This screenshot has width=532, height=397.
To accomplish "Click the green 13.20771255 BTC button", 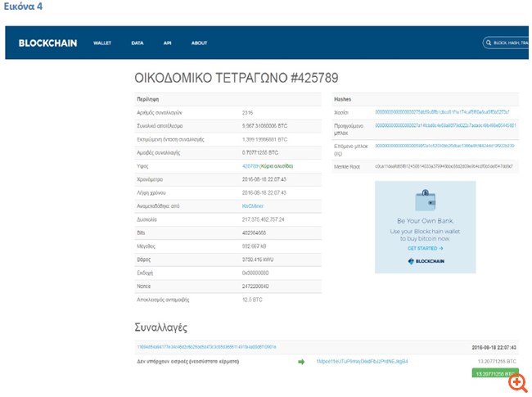I will pos(495,373).
